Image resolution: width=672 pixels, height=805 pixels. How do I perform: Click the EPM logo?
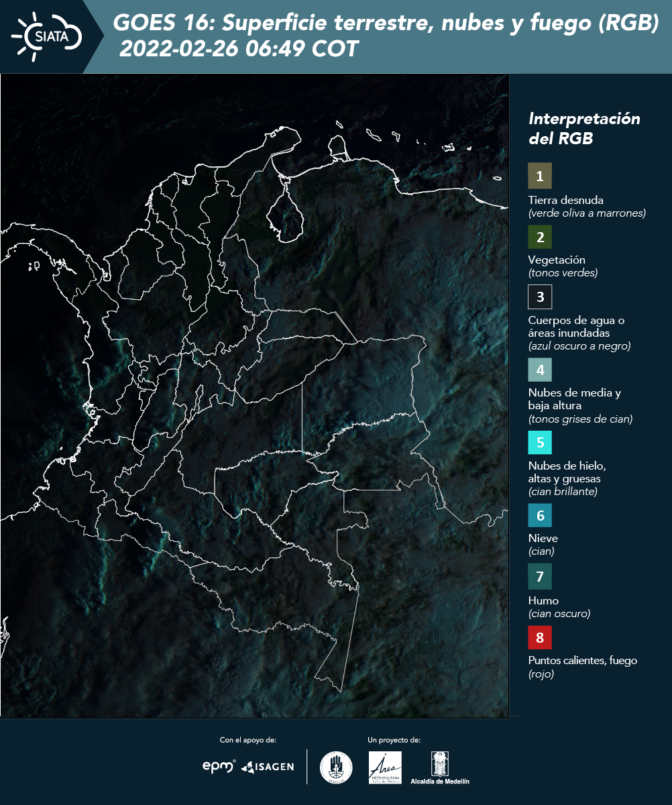[x=219, y=766]
